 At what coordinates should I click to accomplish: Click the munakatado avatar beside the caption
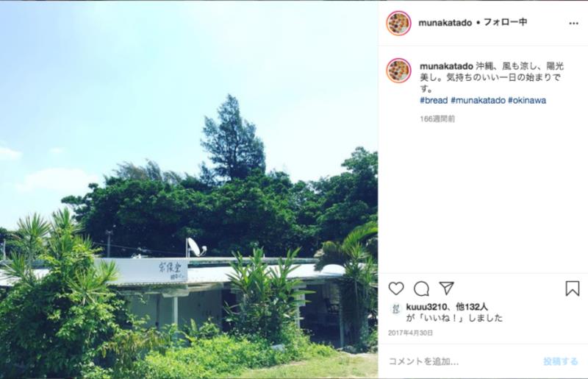pos(398,70)
